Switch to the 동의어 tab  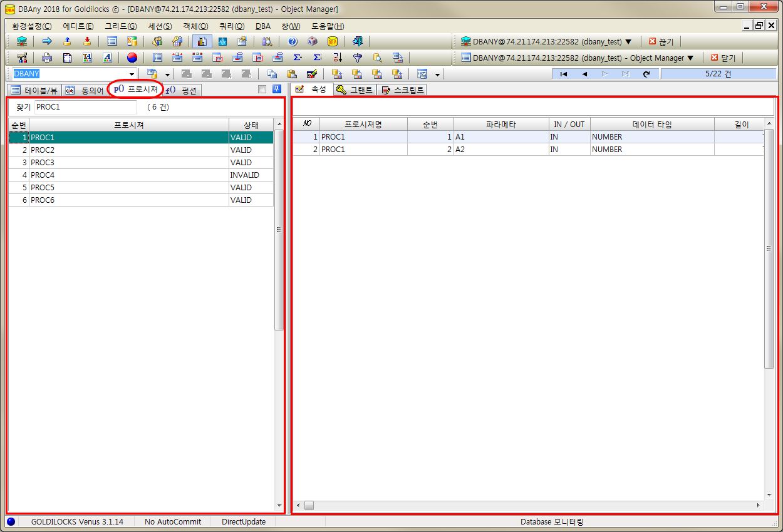(x=84, y=90)
